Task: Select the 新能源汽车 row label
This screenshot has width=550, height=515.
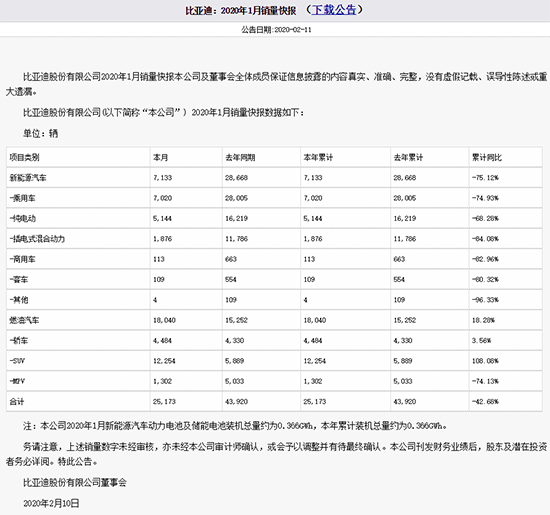Action: click(28, 178)
